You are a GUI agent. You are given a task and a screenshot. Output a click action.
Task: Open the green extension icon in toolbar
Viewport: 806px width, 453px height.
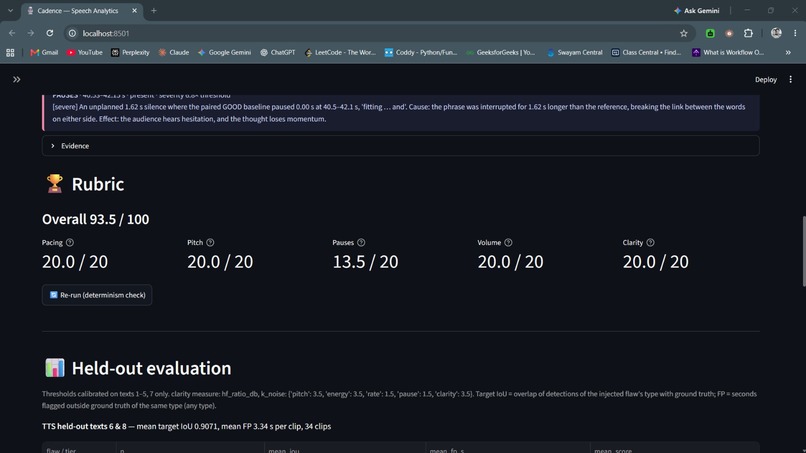pos(710,33)
